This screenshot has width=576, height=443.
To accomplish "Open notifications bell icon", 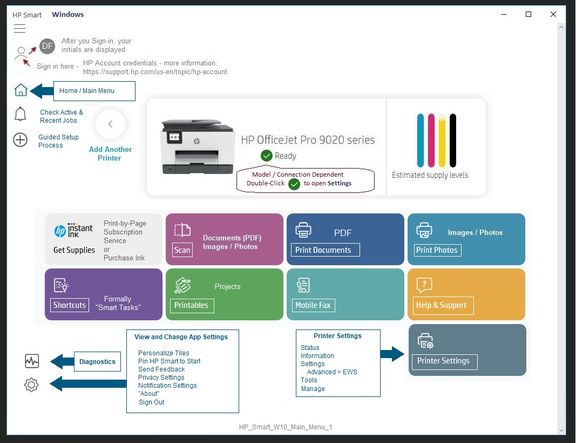I will point(20,114).
